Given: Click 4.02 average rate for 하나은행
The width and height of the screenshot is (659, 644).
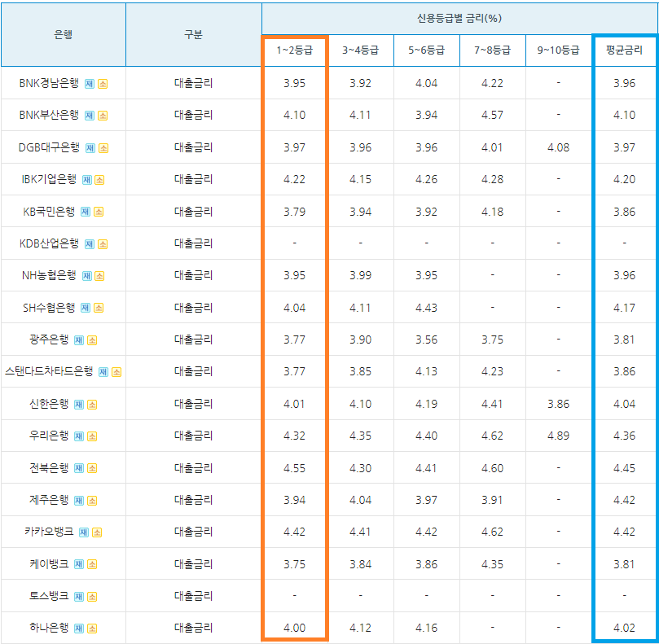Looking at the screenshot, I should [625, 628].
